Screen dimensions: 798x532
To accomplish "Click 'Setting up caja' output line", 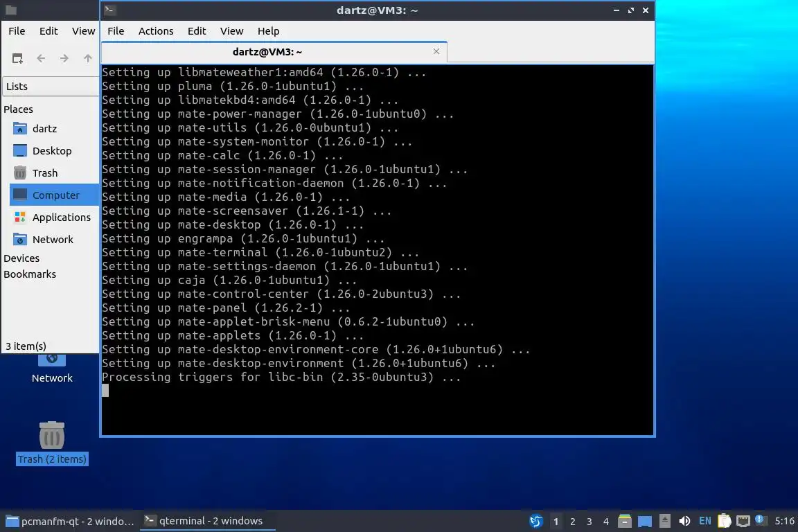I will pyautogui.click(x=229, y=280).
